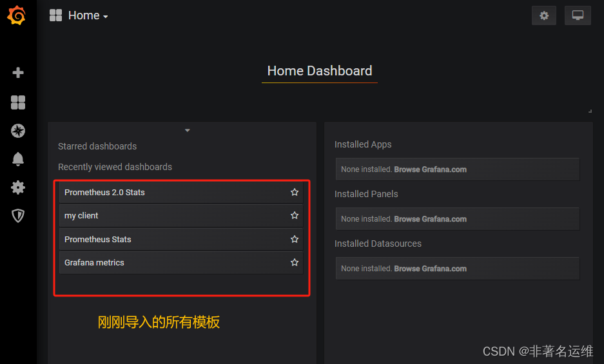Click the Starred dashboards heading
The width and height of the screenshot is (604, 364).
click(x=97, y=146)
